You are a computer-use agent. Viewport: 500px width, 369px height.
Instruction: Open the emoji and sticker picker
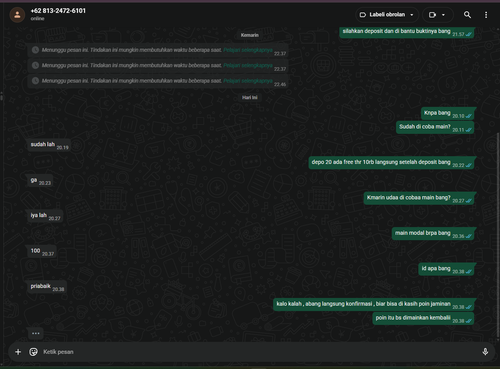pos(33,352)
